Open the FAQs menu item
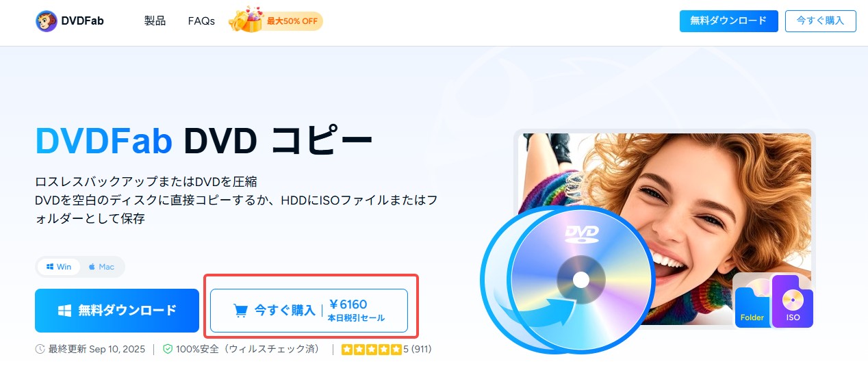Viewport: 868px width, 390px height. [x=201, y=21]
